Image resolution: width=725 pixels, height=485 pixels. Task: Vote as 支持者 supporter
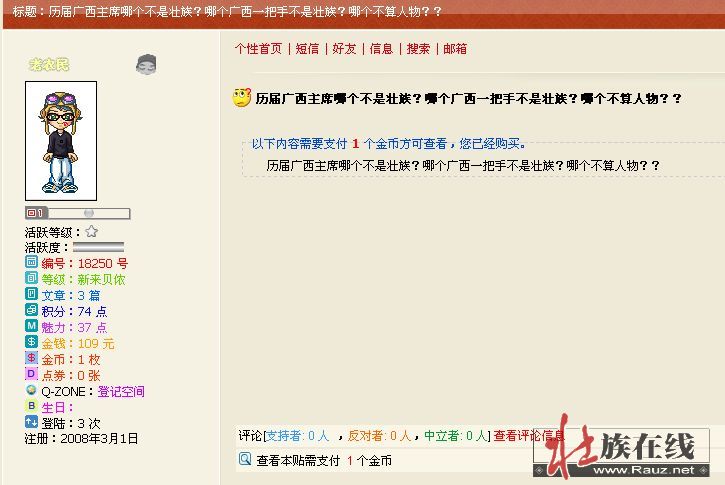286,436
